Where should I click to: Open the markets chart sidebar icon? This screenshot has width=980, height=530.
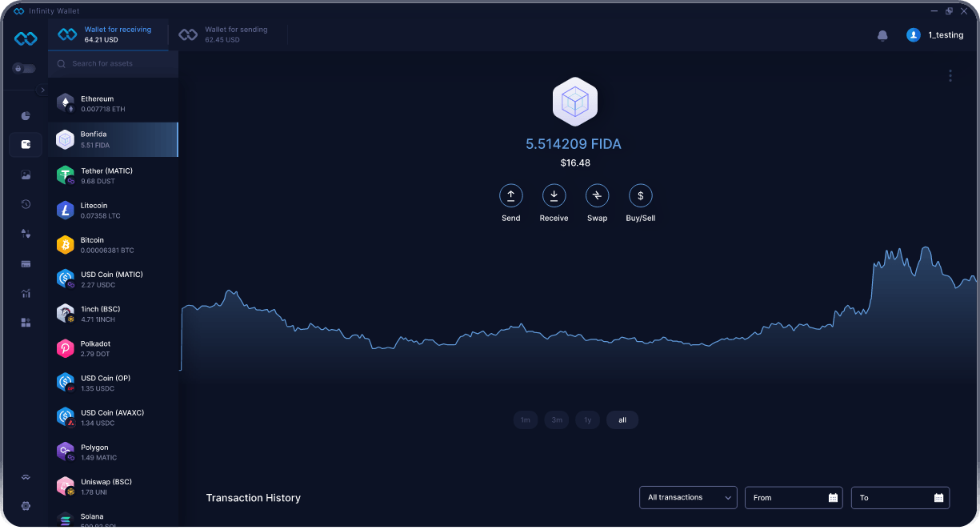point(26,293)
